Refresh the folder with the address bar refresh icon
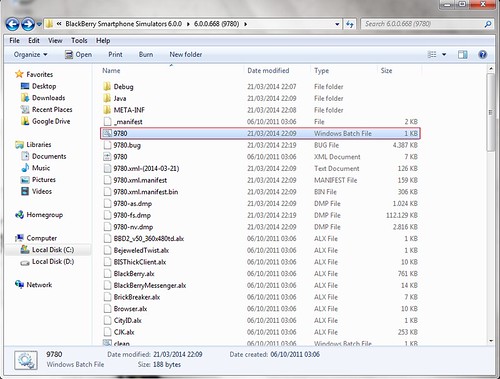Image resolution: width=500 pixels, height=379 pixels. coord(349,24)
